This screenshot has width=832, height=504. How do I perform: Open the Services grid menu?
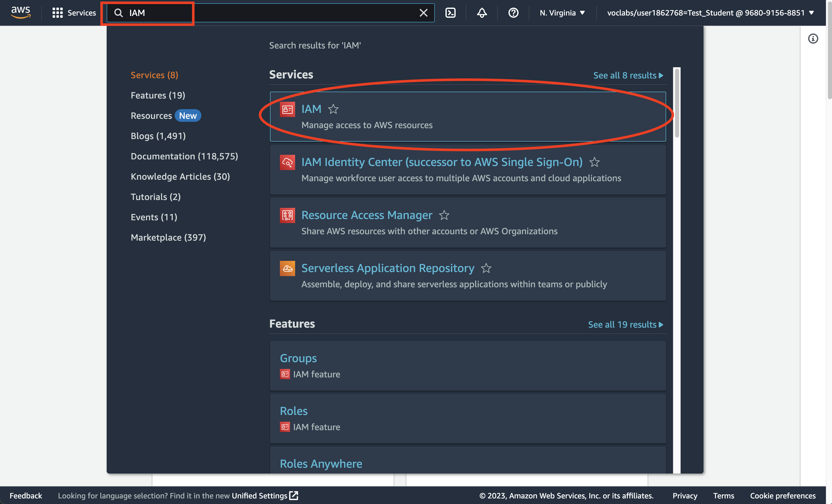click(x=74, y=13)
